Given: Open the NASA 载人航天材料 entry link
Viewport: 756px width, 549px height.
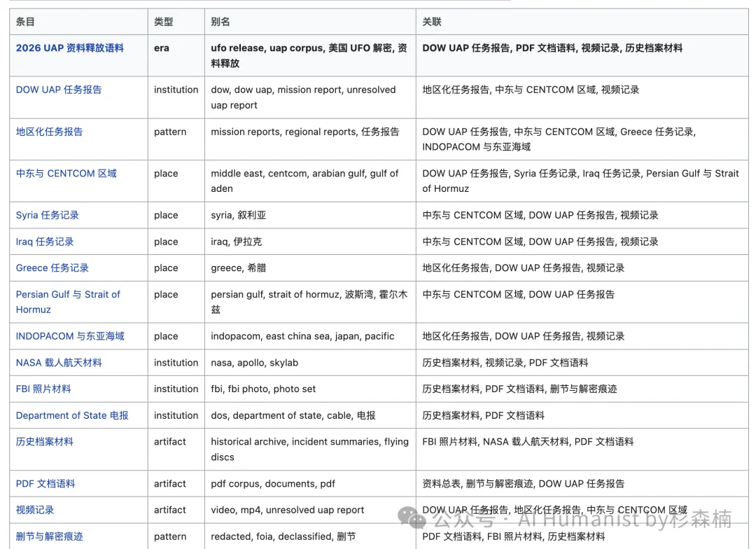Looking at the screenshot, I should 59,363.
